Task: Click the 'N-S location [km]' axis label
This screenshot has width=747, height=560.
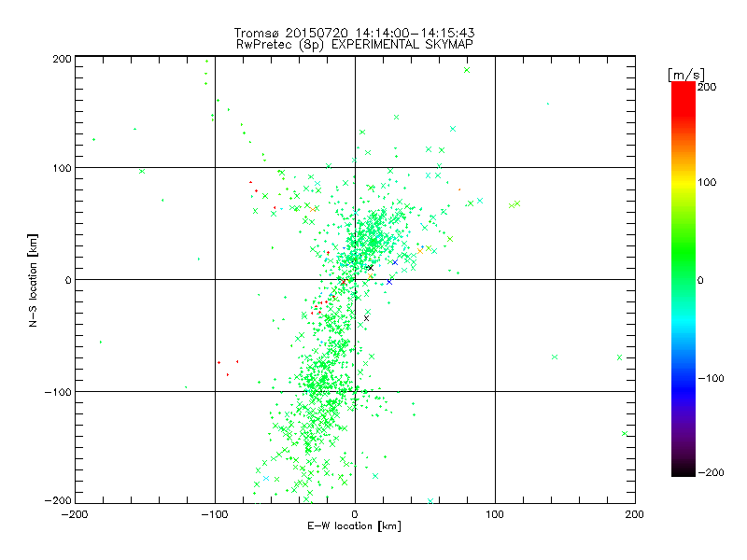Action: click(33, 280)
